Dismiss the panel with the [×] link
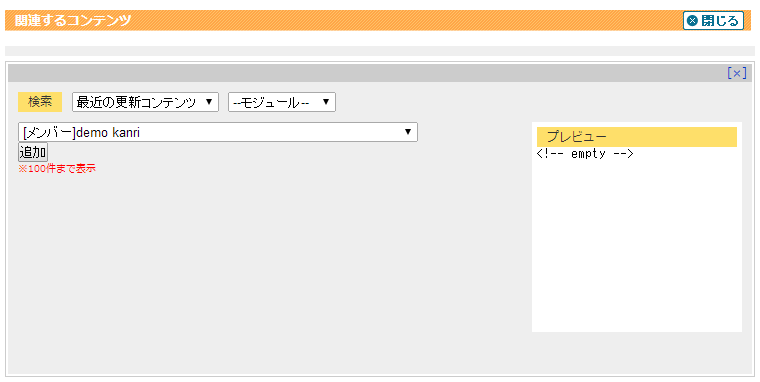760x382 pixels. point(737,73)
